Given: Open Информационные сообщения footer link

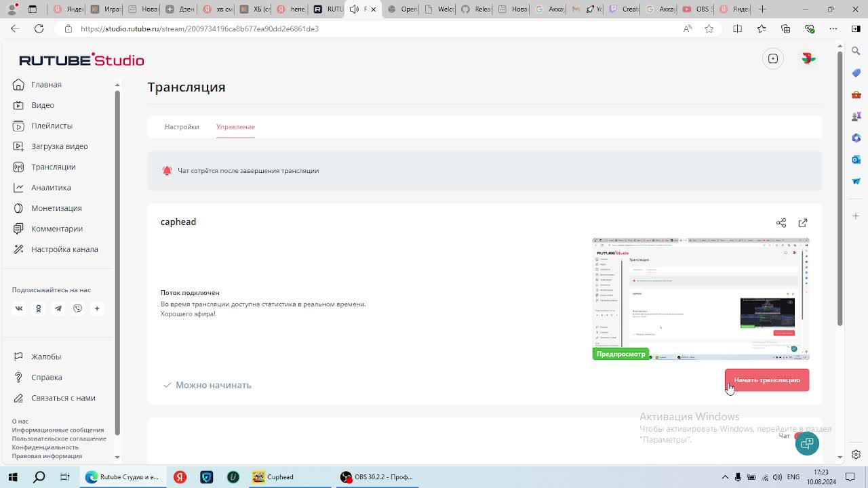Looking at the screenshot, I should pyautogui.click(x=58, y=430).
